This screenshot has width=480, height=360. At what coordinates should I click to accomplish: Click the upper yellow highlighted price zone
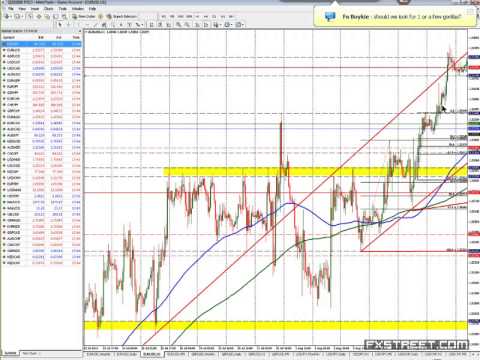pyautogui.click(x=315, y=172)
